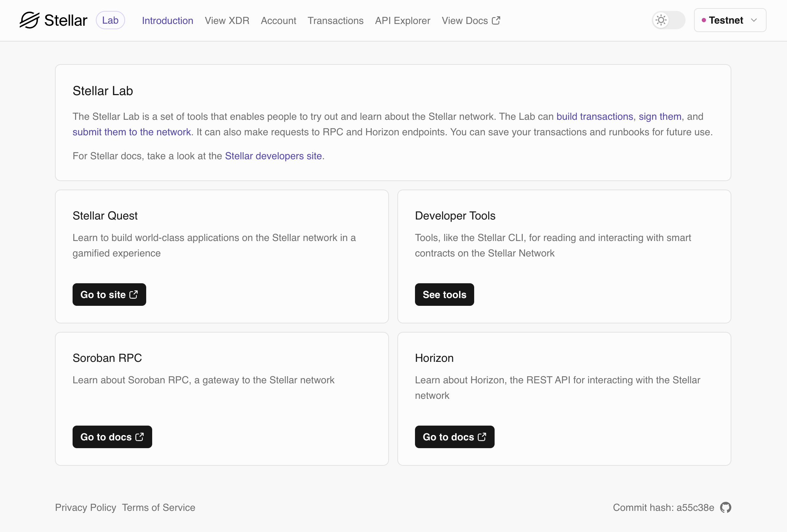Follow the build transactions link
The height and width of the screenshot is (532, 787).
tap(595, 116)
